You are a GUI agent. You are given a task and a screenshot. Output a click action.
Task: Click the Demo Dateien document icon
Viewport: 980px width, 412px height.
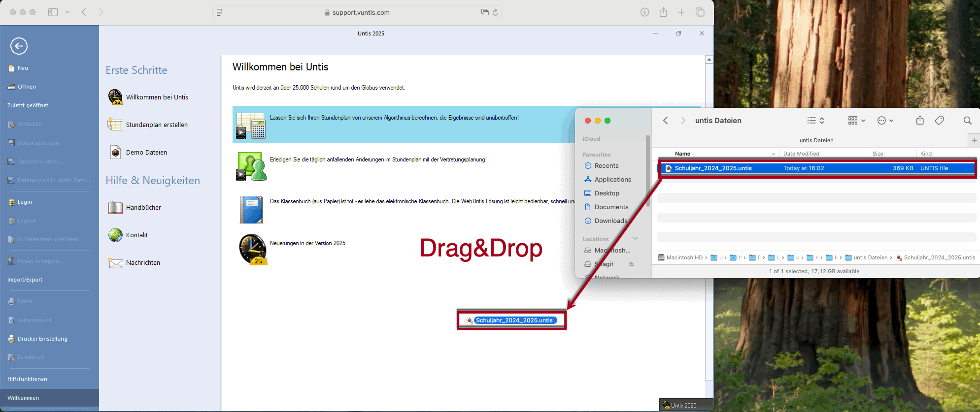(x=115, y=152)
